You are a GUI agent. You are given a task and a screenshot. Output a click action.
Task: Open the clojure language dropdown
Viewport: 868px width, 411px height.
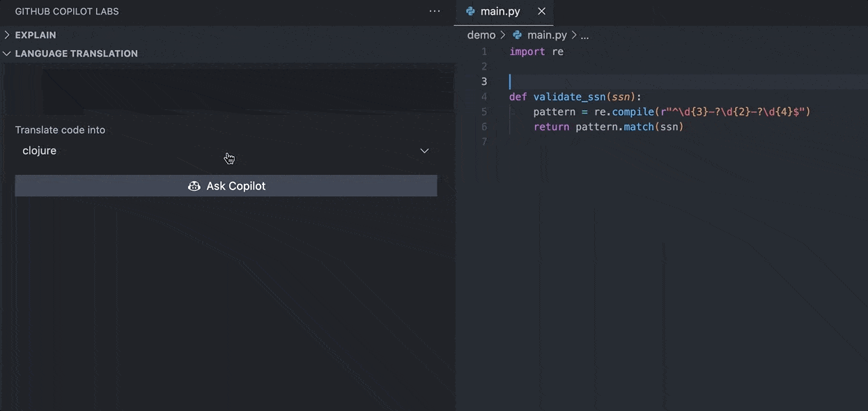click(226, 150)
